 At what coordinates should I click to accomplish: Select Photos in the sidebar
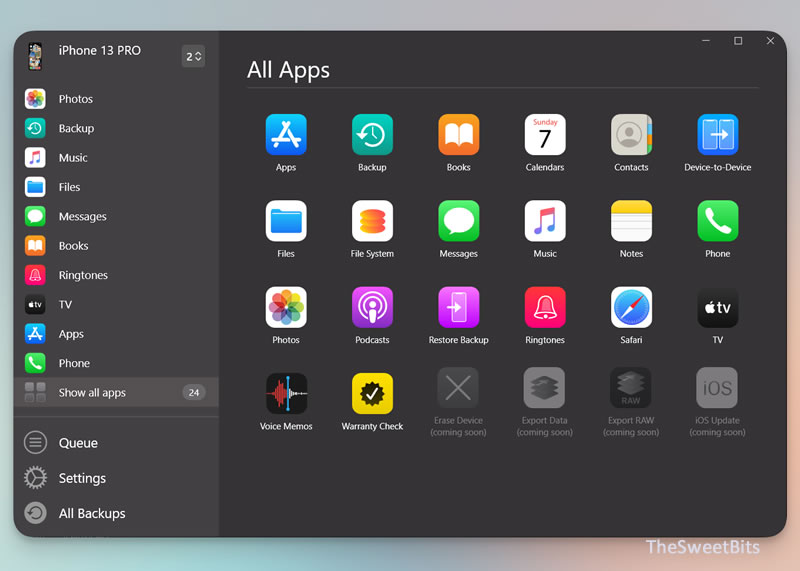(x=116, y=99)
